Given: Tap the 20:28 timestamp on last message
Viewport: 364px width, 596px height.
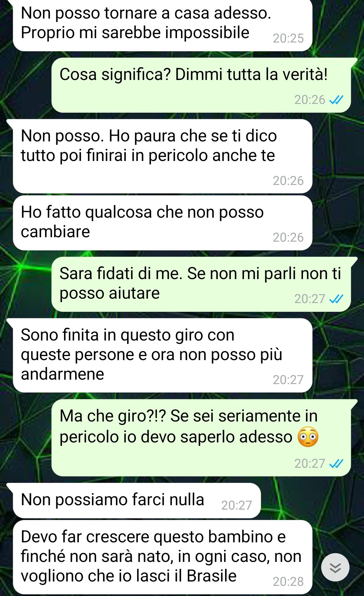Looking at the screenshot, I should pos(288,581).
